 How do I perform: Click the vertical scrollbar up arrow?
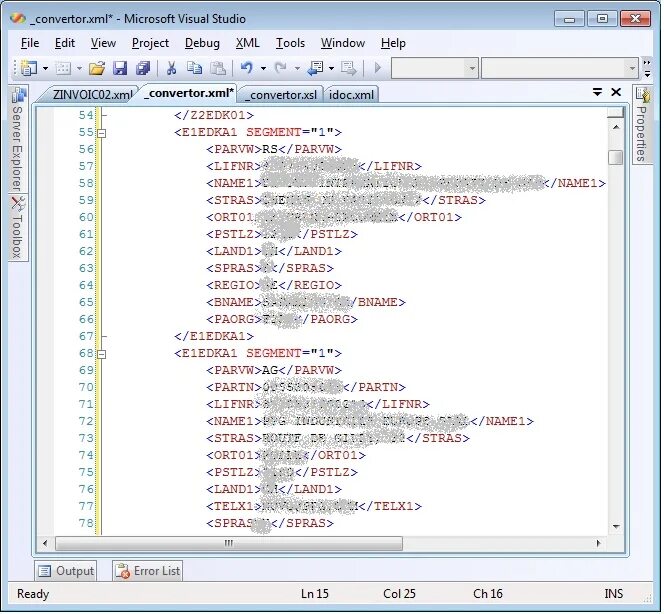[x=616, y=127]
